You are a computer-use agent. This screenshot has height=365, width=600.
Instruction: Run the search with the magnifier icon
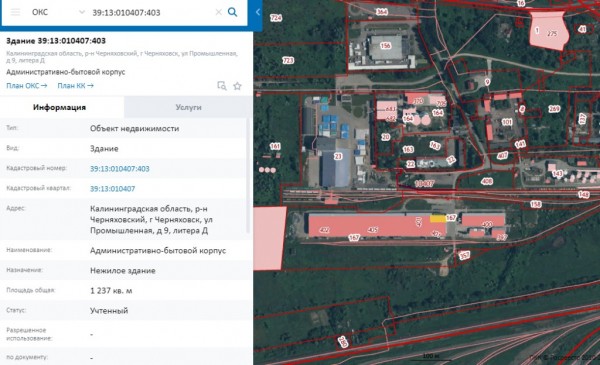coord(233,12)
